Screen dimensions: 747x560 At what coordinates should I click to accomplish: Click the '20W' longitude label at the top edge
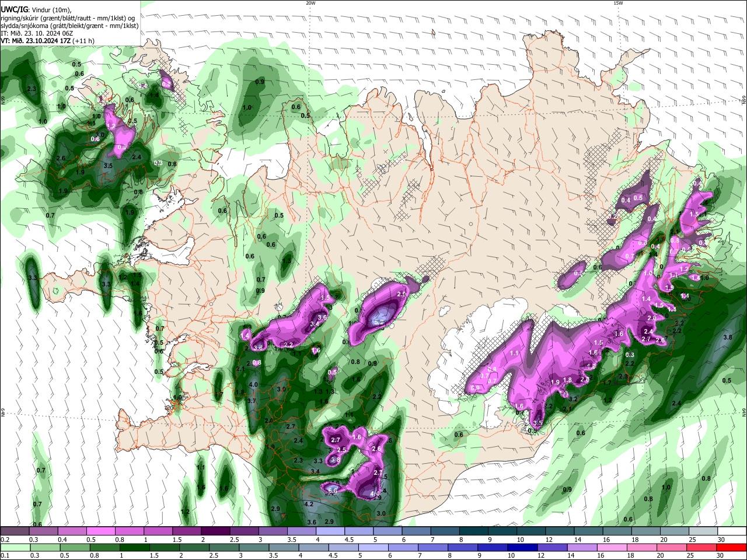point(310,3)
